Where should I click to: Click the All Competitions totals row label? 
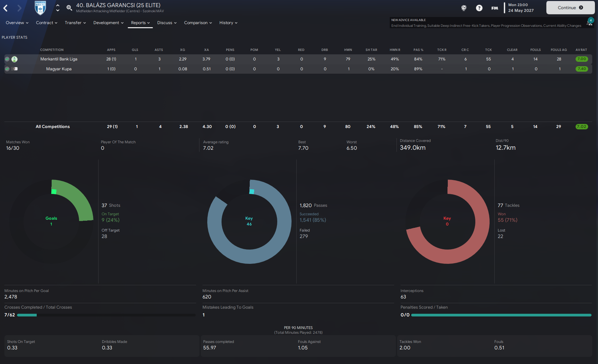[x=53, y=127]
